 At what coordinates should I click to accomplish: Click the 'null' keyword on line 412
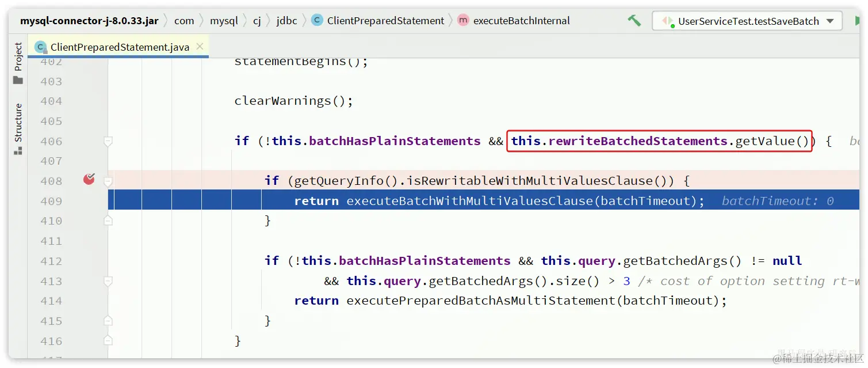coord(787,261)
